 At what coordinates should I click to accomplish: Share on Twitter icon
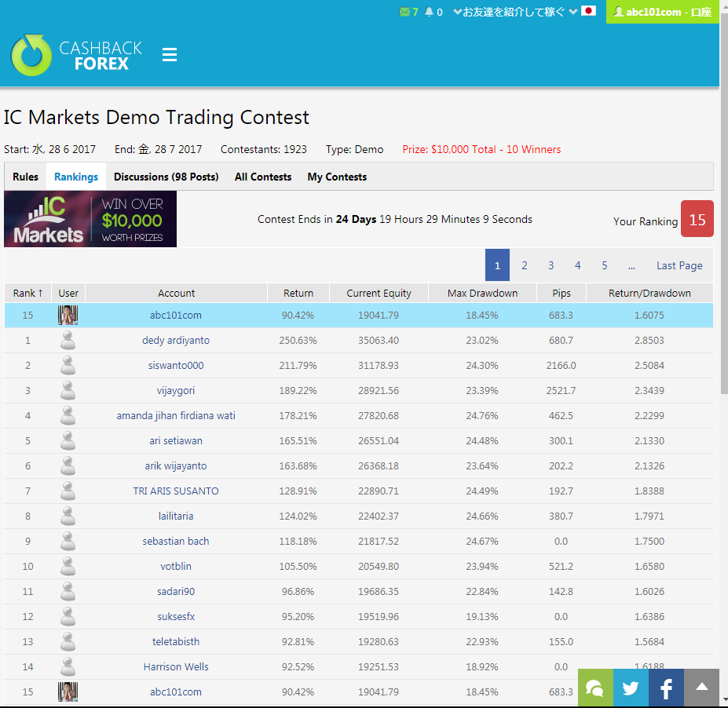(x=631, y=688)
